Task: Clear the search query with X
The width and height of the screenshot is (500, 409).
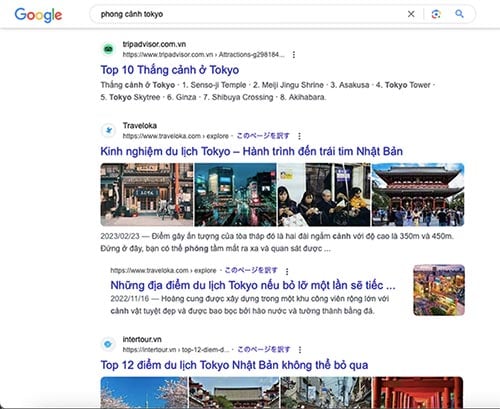Action: (411, 14)
